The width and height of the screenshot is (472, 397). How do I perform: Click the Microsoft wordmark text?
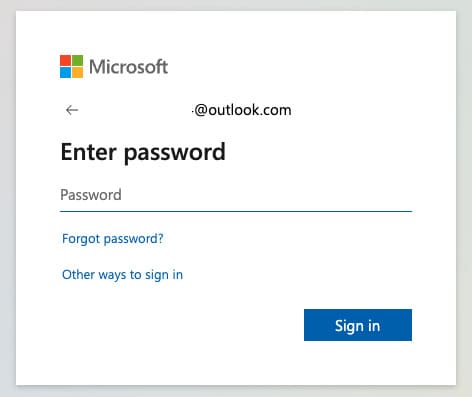[x=129, y=67]
